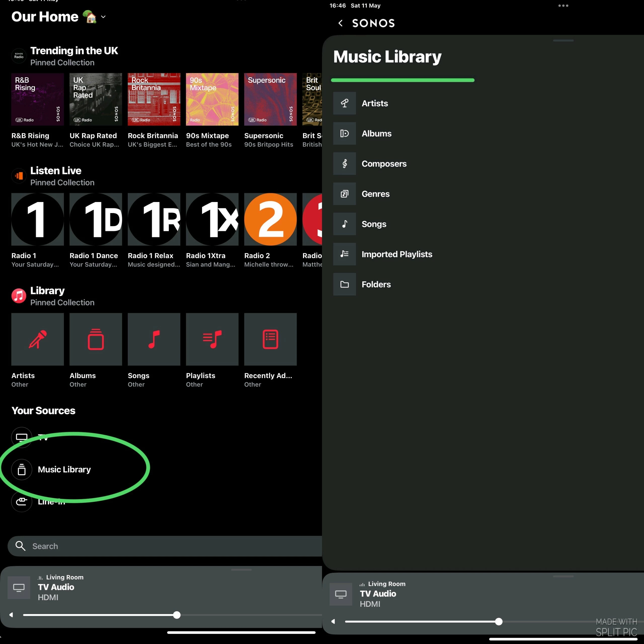Click the Sonos Radio icon beside Trending

point(19,56)
